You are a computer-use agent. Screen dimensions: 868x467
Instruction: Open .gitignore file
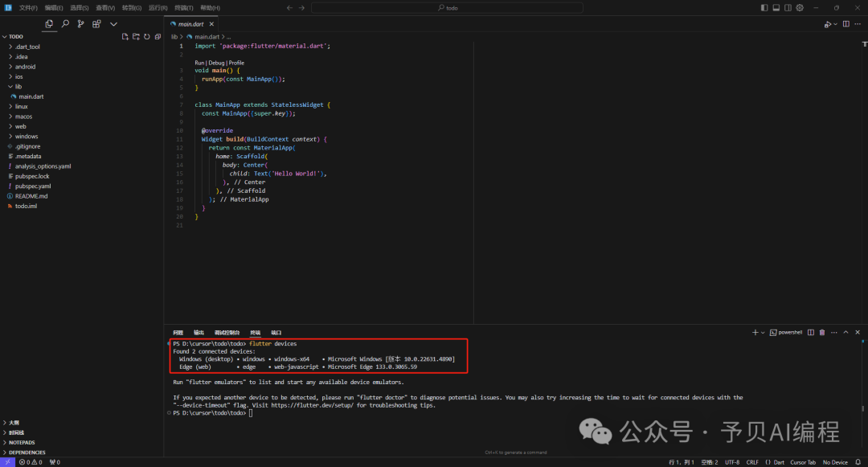[x=27, y=146]
